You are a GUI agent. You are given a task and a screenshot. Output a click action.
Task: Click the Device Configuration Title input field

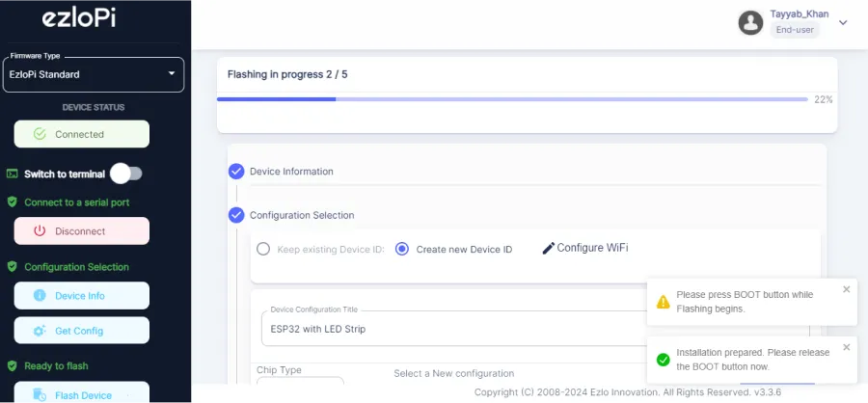[453, 329]
